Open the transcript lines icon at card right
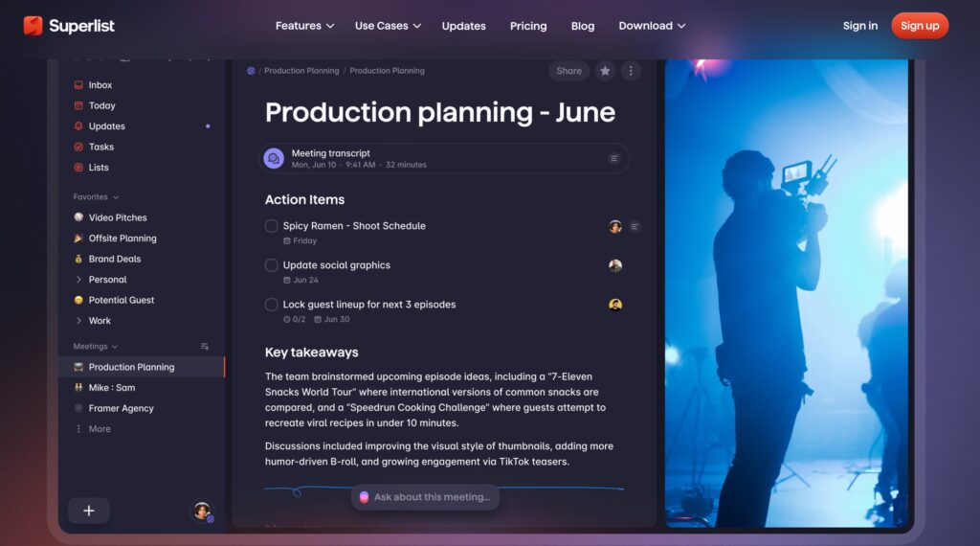 (x=613, y=159)
